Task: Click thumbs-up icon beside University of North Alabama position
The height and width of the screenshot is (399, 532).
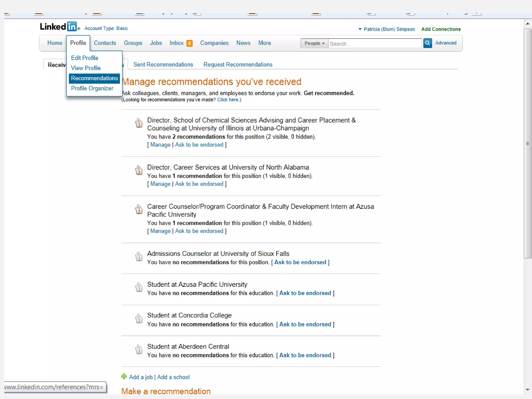Action: (139, 170)
